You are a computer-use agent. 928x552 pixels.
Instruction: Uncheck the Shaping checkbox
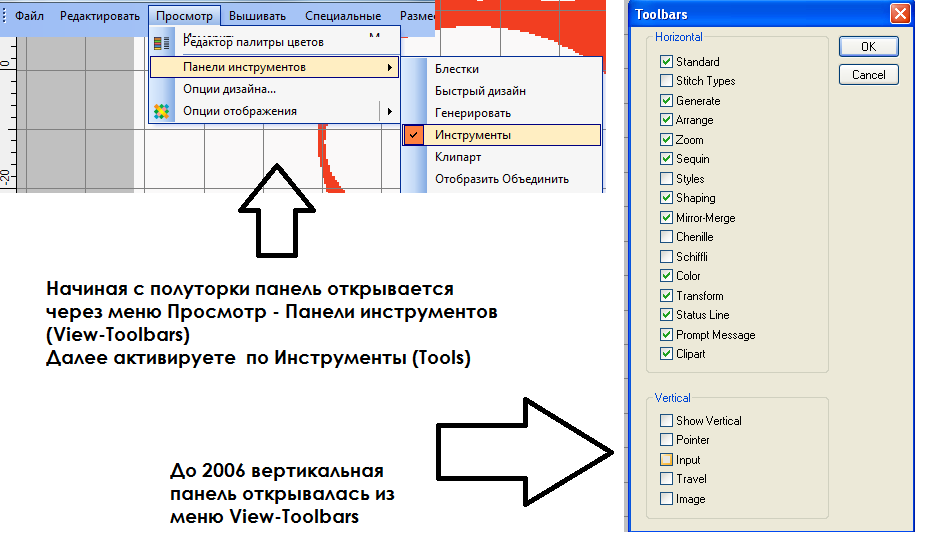pos(666,198)
